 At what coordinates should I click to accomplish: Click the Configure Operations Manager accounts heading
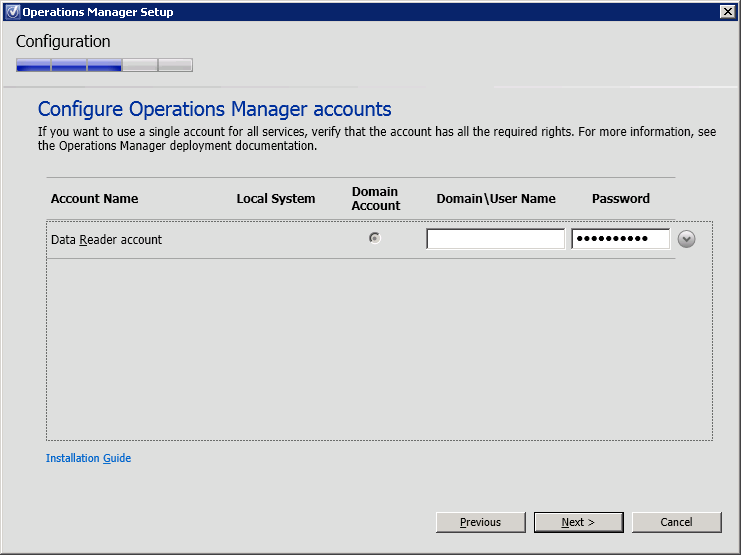coord(214,109)
